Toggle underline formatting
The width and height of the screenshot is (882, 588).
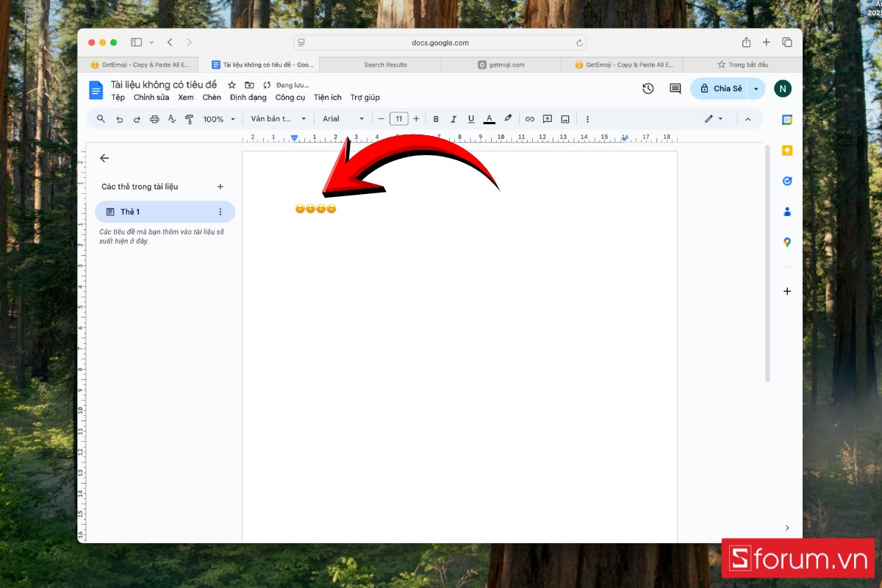pyautogui.click(x=471, y=118)
